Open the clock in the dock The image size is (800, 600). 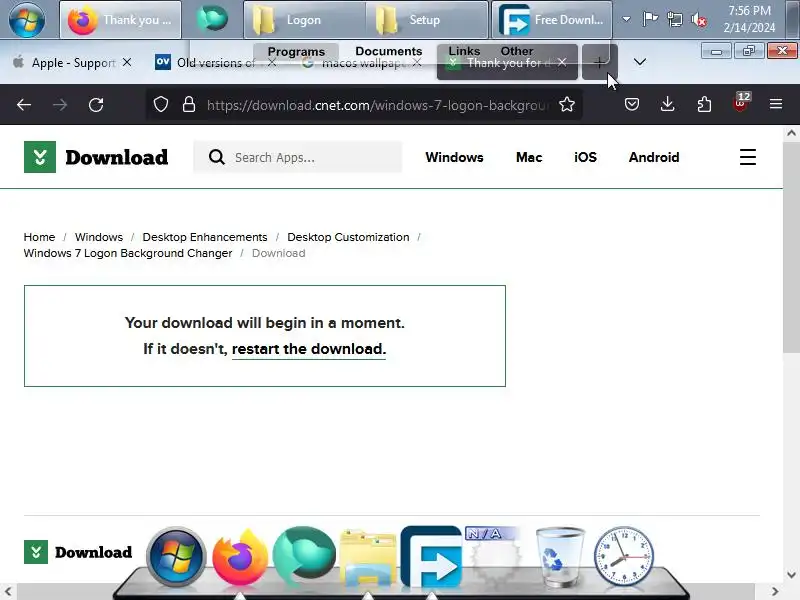(623, 556)
